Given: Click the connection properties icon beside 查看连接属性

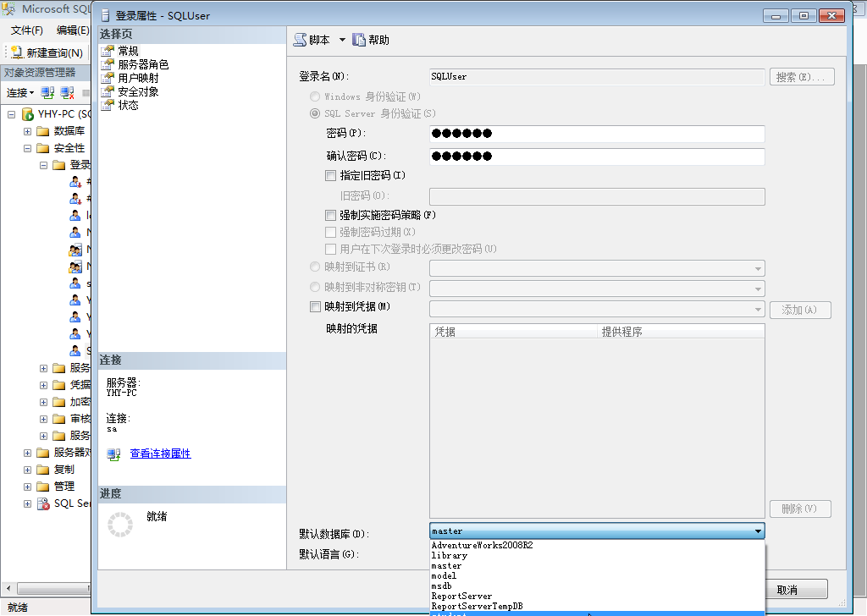Looking at the screenshot, I should pyautogui.click(x=114, y=454).
